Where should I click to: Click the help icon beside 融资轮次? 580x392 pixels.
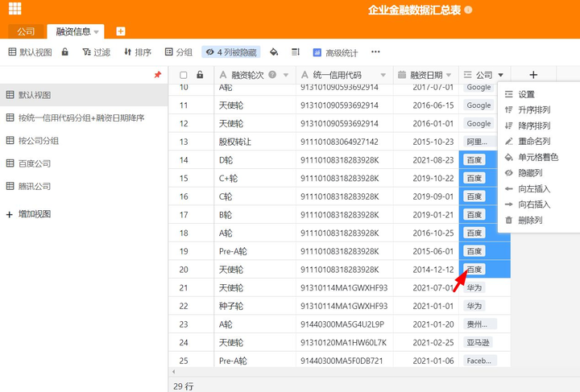click(x=272, y=75)
